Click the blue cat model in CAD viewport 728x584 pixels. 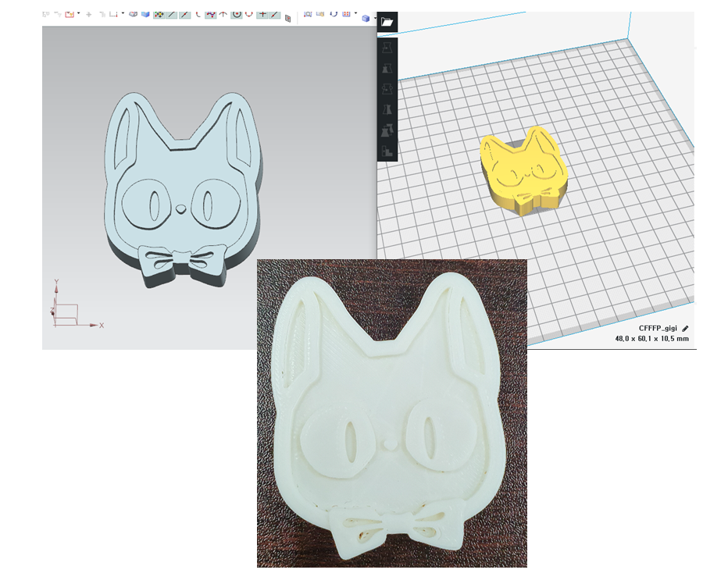pyautogui.click(x=183, y=190)
